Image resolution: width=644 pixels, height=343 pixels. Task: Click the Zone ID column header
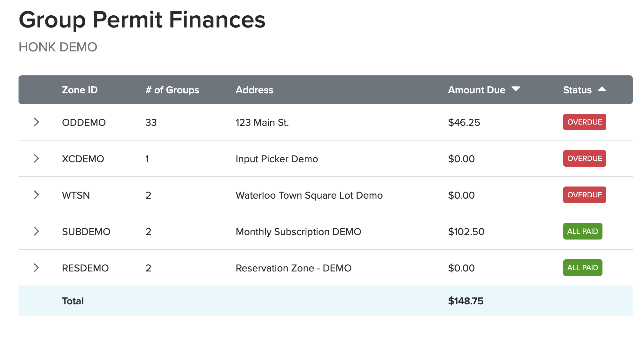tap(80, 90)
